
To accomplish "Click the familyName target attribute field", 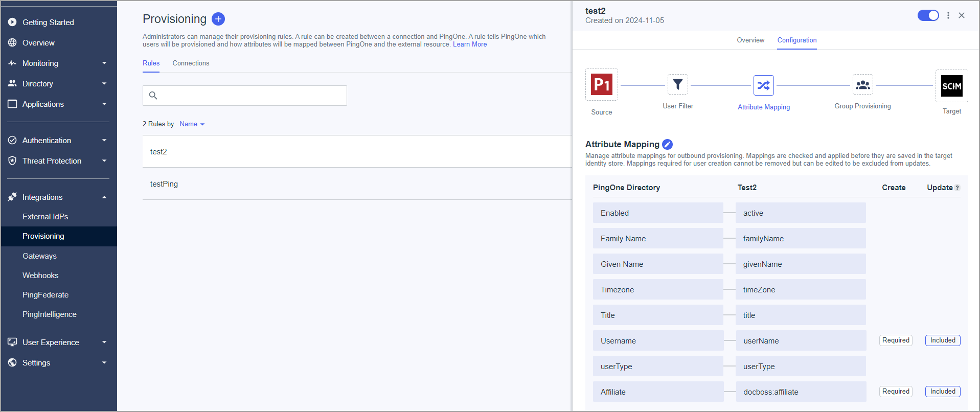I will pos(801,238).
